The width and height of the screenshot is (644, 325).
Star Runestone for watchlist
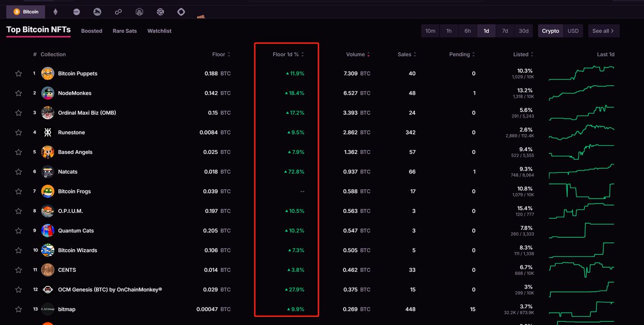(x=19, y=132)
